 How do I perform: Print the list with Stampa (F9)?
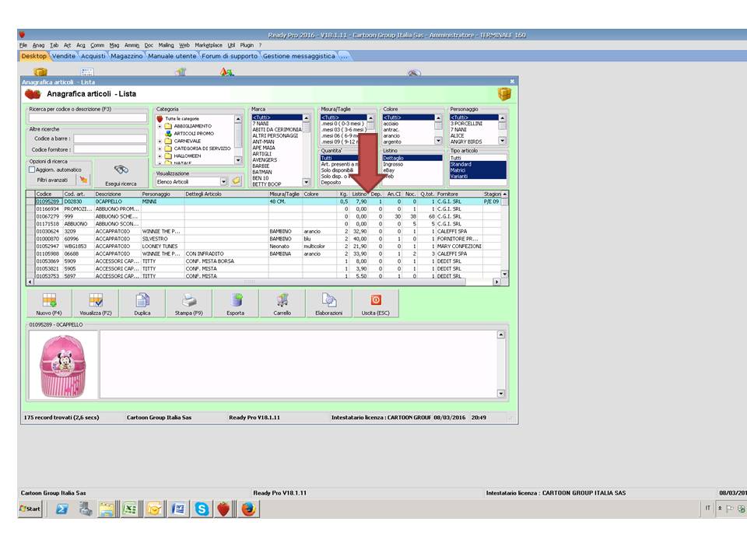(x=189, y=303)
